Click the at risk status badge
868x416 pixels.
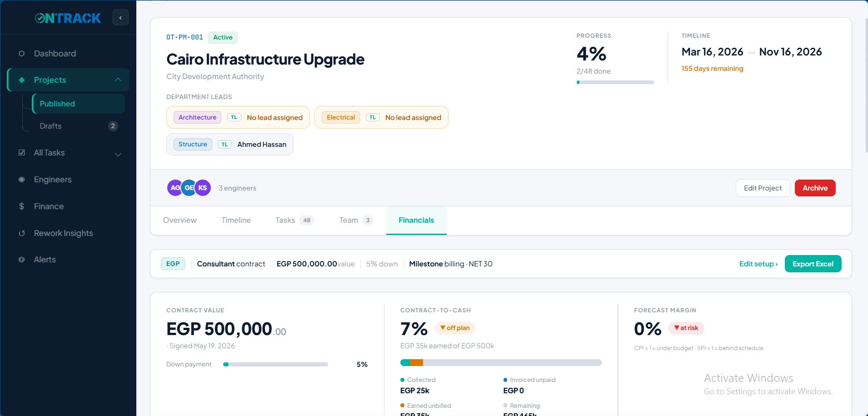[686, 328]
